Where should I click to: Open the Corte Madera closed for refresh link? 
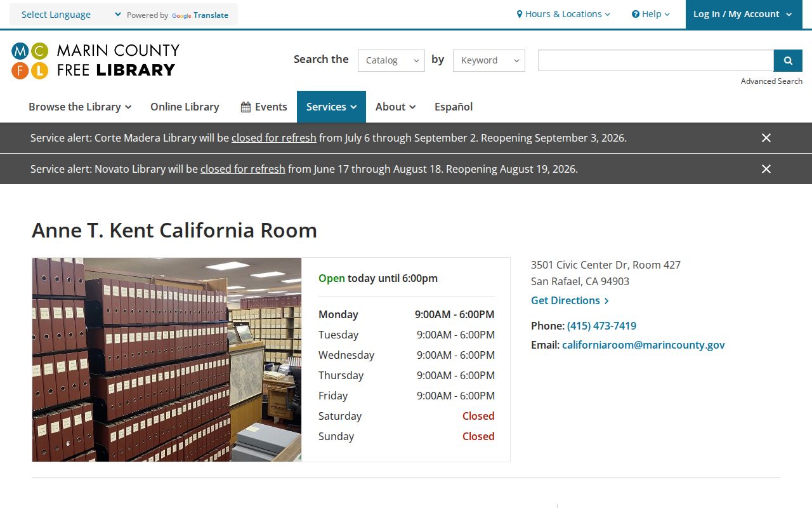[x=274, y=138]
